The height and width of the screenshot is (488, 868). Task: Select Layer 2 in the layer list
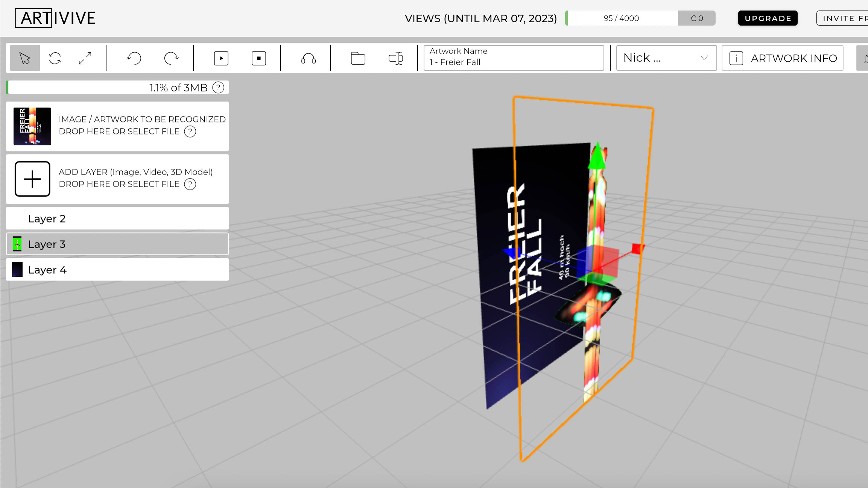[117, 218]
